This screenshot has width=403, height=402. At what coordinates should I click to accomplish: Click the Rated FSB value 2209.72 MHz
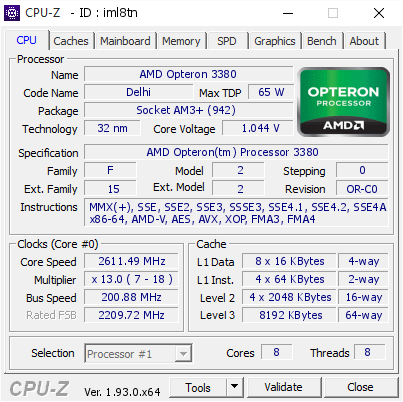(131, 315)
